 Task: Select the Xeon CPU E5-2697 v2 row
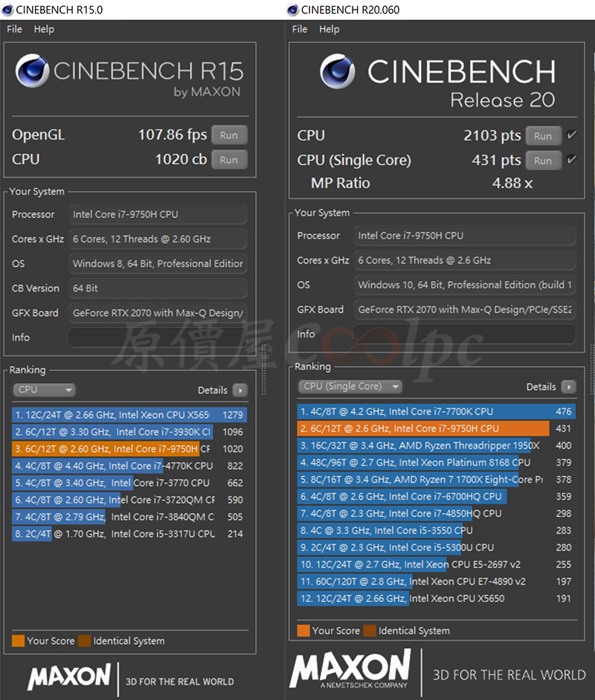click(436, 564)
